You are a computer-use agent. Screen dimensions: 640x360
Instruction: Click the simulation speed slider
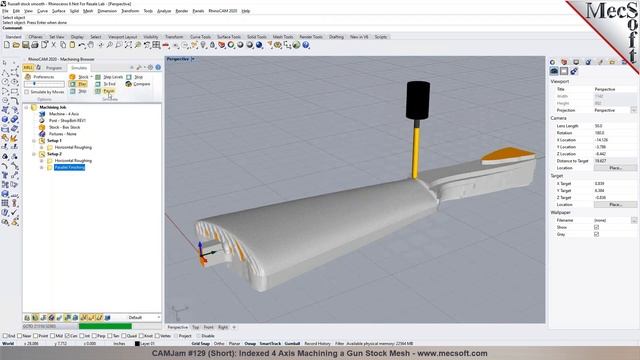44,84
